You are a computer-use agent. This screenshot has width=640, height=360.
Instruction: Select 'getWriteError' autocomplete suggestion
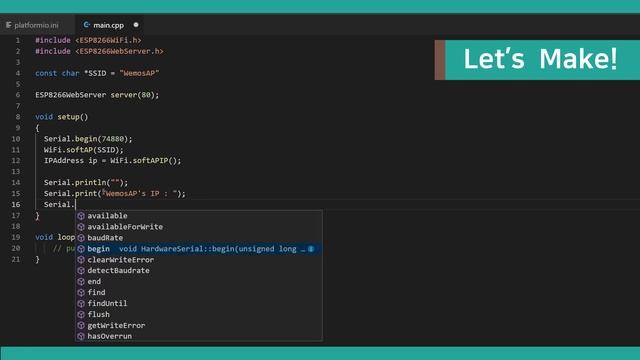[x=199, y=326]
